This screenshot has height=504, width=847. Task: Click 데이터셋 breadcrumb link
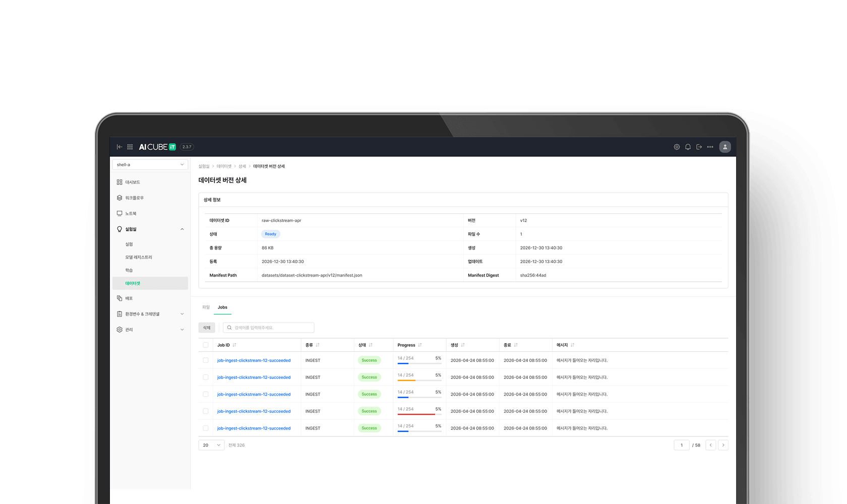(224, 166)
